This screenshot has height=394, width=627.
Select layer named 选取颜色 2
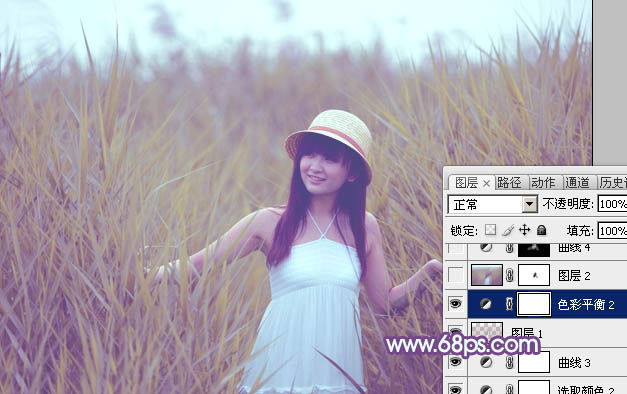[586, 390]
